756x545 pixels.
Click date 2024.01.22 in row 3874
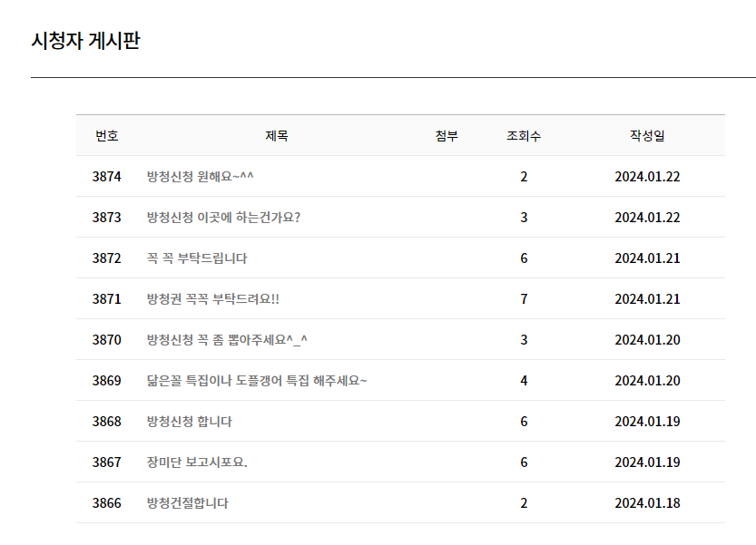(x=647, y=176)
